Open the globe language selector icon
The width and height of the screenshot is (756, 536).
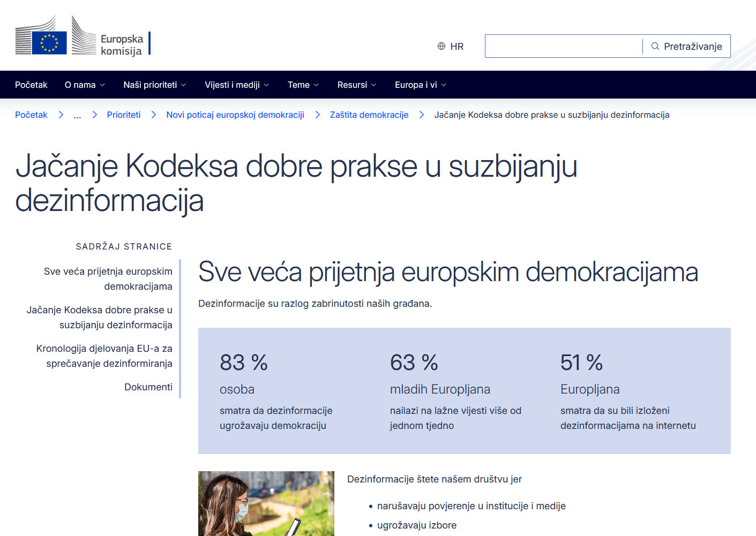click(441, 46)
